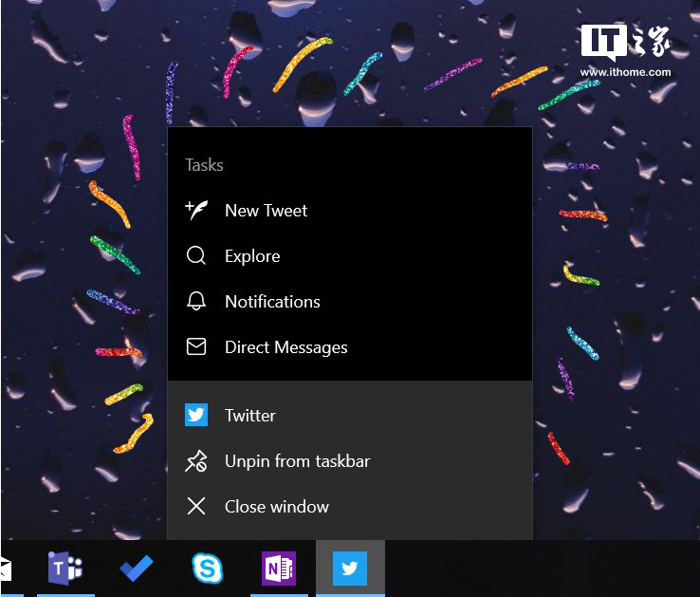The height and width of the screenshot is (597, 700).
Task: Open Notifications from the jump list
Action: [350, 302]
